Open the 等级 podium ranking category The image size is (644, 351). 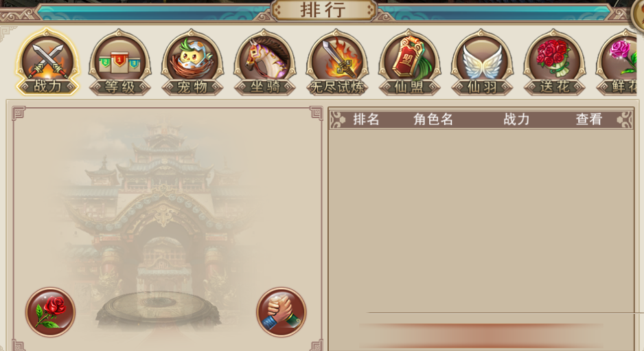(x=120, y=62)
